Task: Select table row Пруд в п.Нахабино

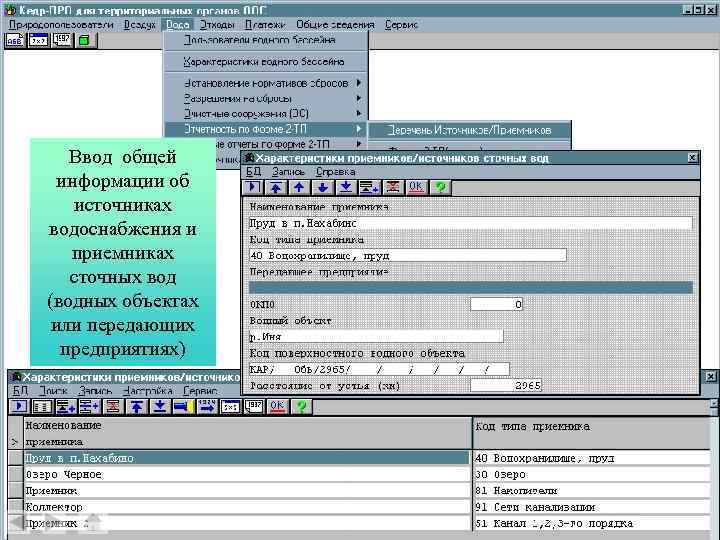Action: (247, 458)
